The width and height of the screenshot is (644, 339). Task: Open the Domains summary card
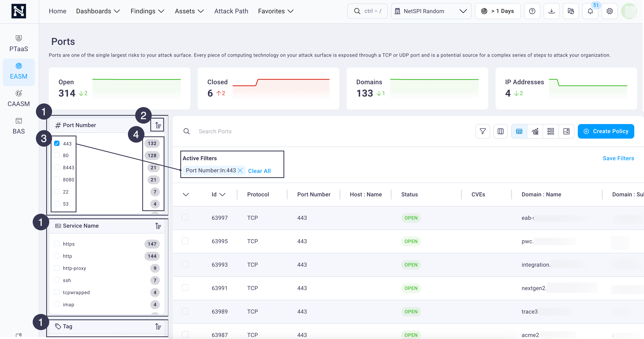click(417, 88)
